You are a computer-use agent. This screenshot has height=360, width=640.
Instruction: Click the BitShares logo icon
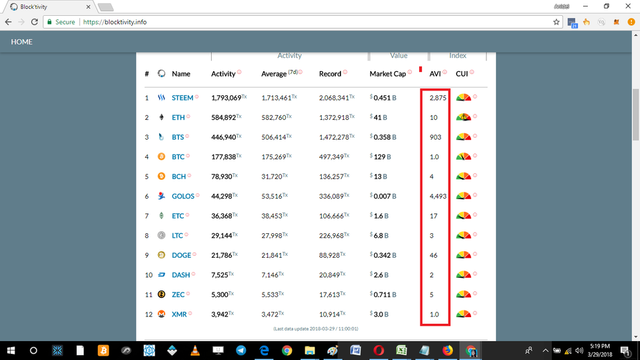161,137
